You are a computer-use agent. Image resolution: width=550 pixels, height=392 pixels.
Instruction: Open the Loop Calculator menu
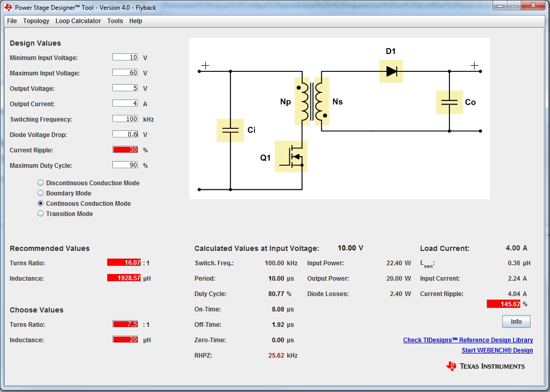pyautogui.click(x=78, y=21)
